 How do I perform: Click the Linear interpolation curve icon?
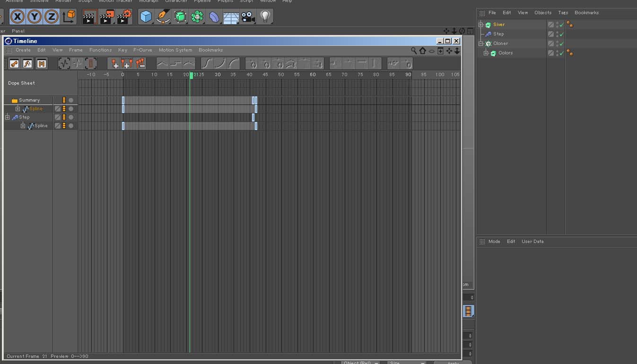point(162,63)
